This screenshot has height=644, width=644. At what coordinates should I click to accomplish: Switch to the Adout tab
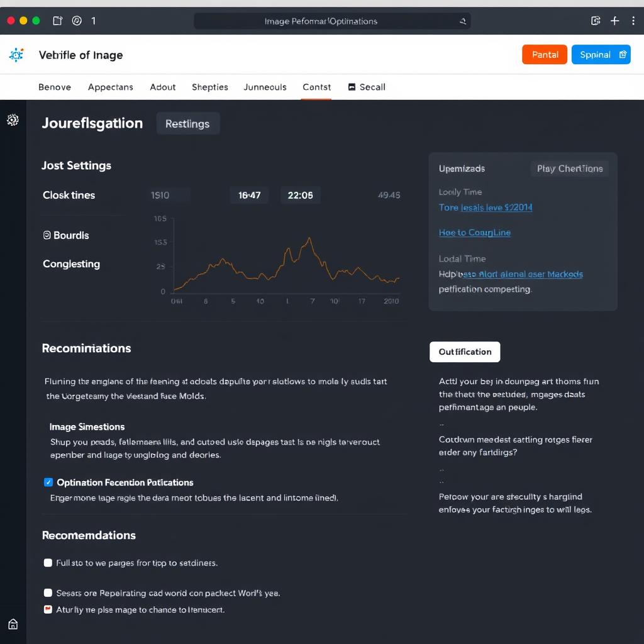point(163,87)
